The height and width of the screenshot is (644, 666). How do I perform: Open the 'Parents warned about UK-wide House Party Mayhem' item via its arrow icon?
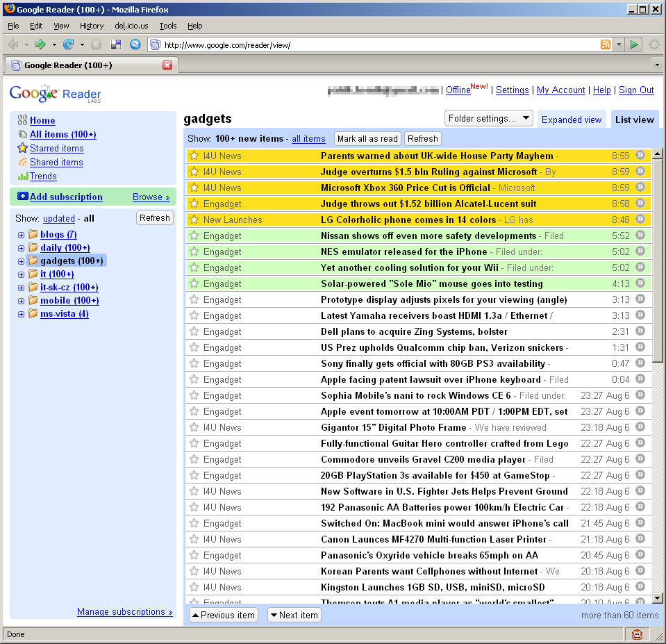pos(640,156)
